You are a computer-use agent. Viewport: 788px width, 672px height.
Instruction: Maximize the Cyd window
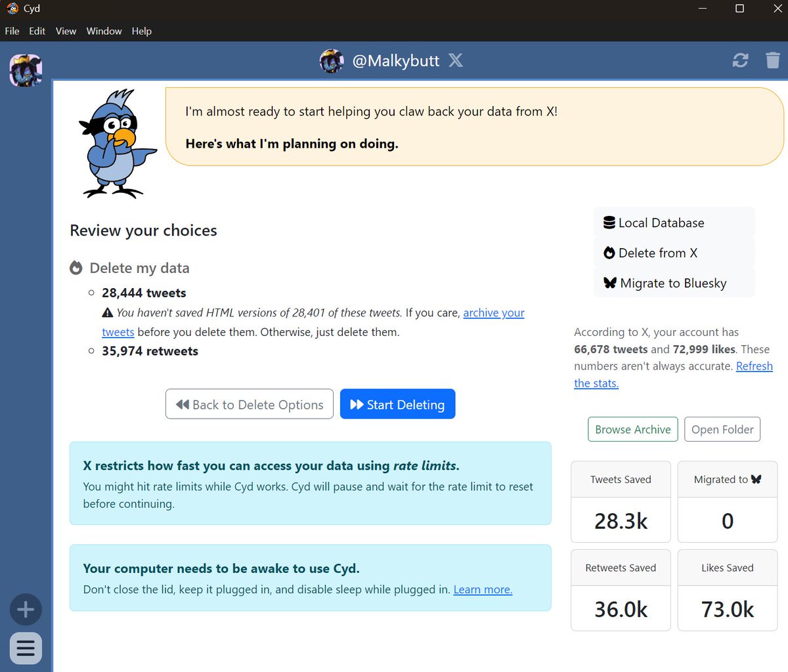tap(739, 9)
